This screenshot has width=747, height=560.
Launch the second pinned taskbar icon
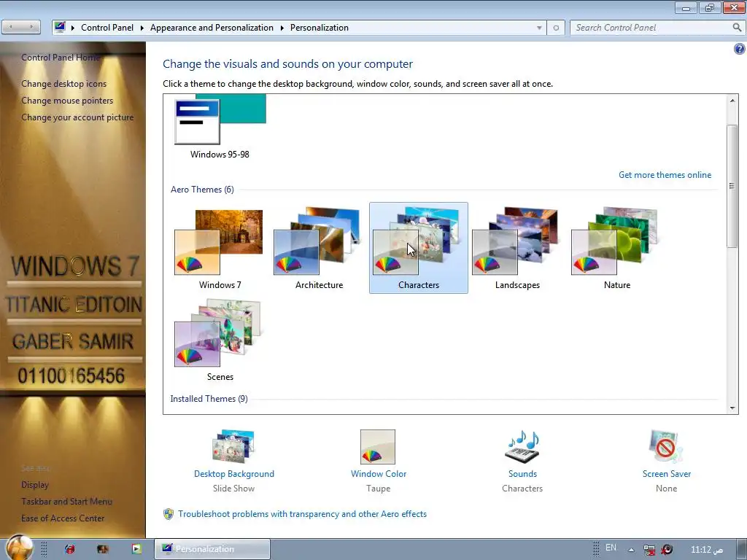pos(103,549)
